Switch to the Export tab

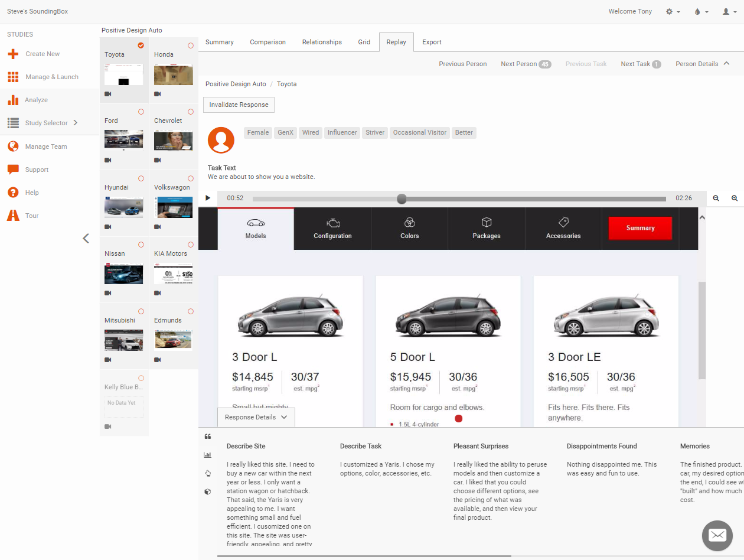tap(432, 42)
